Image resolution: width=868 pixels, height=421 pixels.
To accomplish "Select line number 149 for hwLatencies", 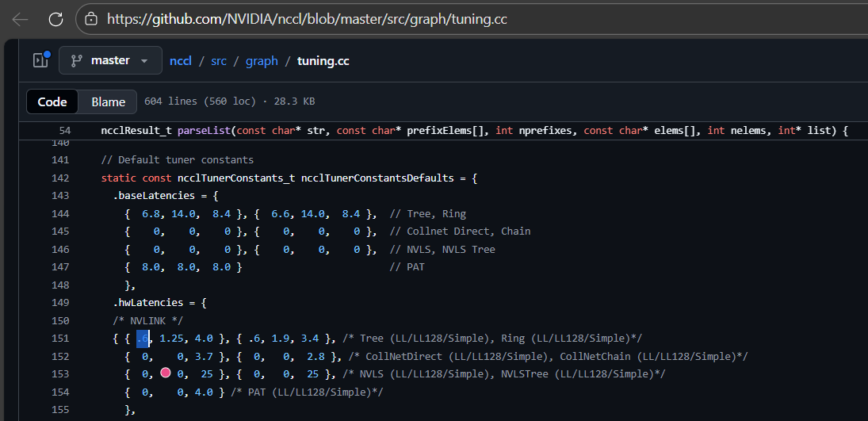I will coord(60,302).
